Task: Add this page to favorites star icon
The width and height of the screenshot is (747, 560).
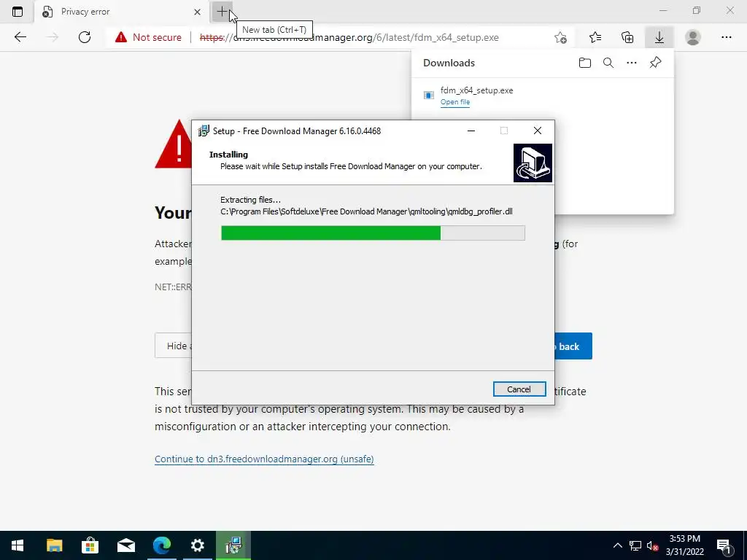Action: click(561, 37)
